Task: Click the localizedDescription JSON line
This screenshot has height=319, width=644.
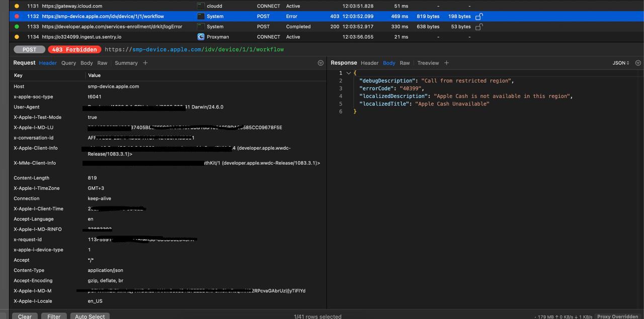Action: (466, 96)
